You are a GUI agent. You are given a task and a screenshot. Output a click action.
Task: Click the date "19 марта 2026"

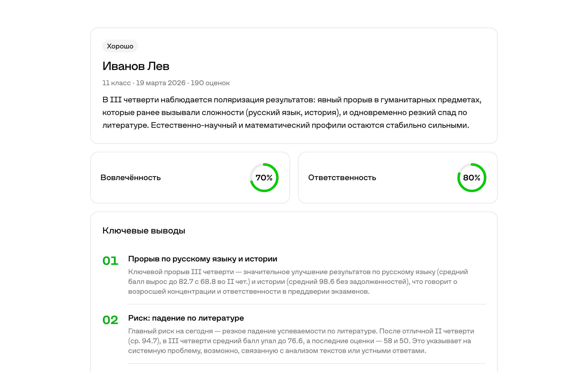coord(160,83)
